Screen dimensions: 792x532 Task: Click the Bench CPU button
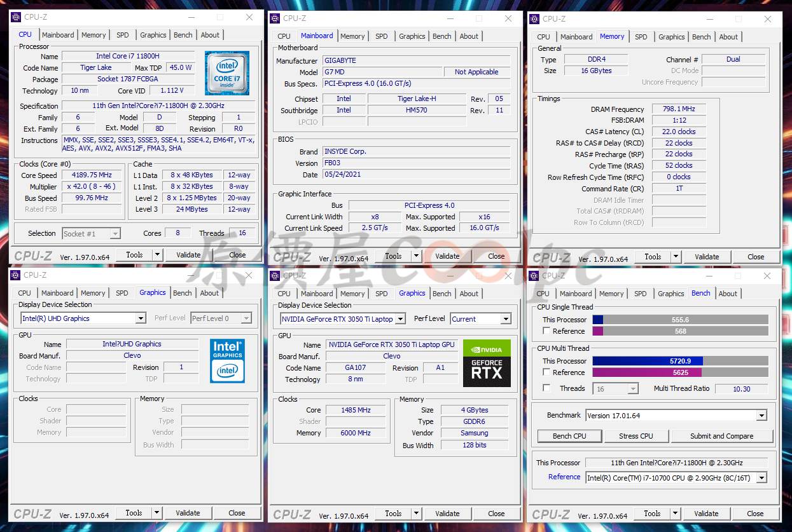[569, 436]
